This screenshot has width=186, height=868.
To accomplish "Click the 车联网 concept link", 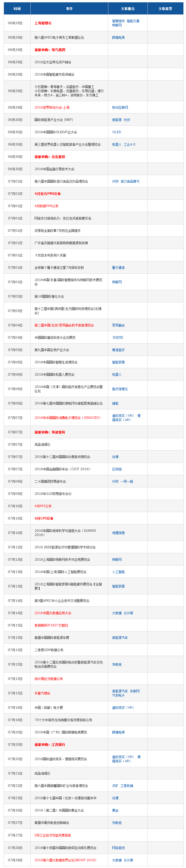I will [135, 691].
